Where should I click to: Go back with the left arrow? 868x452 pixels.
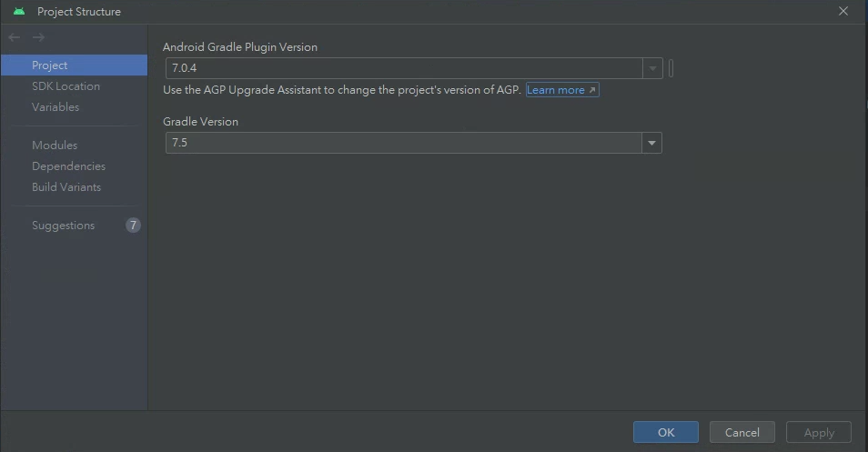click(x=14, y=37)
